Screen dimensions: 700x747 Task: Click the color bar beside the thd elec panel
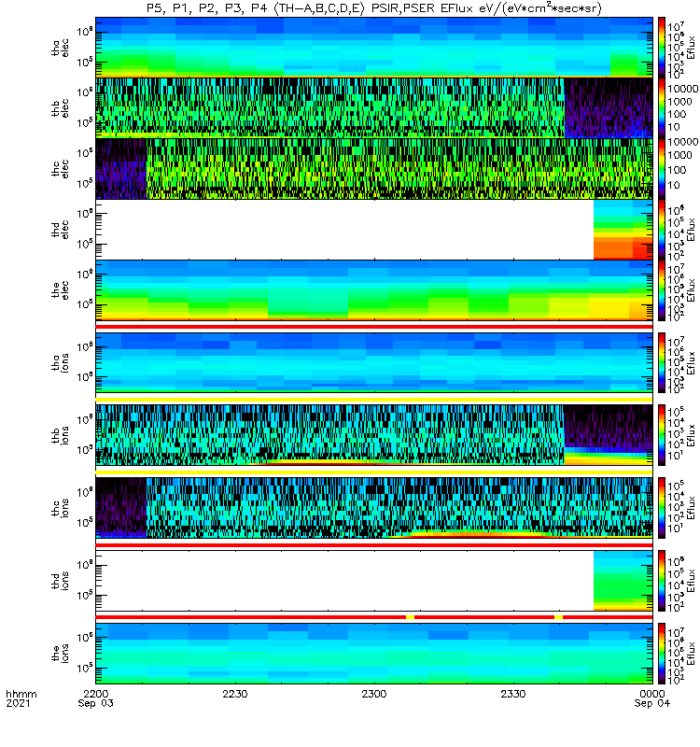(x=662, y=229)
